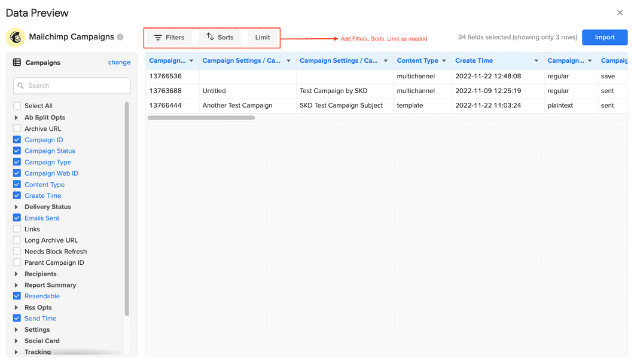Viewport: 634px width, 364px height.
Task: Click the Content Type column header text
Action: click(x=417, y=60)
